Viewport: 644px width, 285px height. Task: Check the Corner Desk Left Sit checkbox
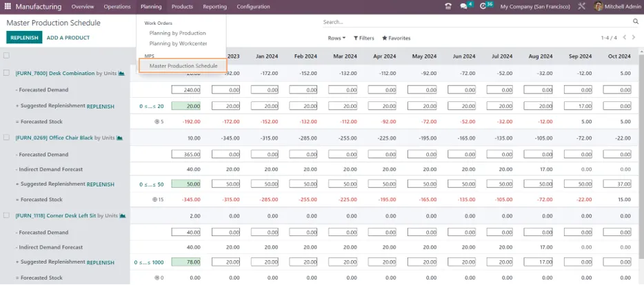coord(6,215)
